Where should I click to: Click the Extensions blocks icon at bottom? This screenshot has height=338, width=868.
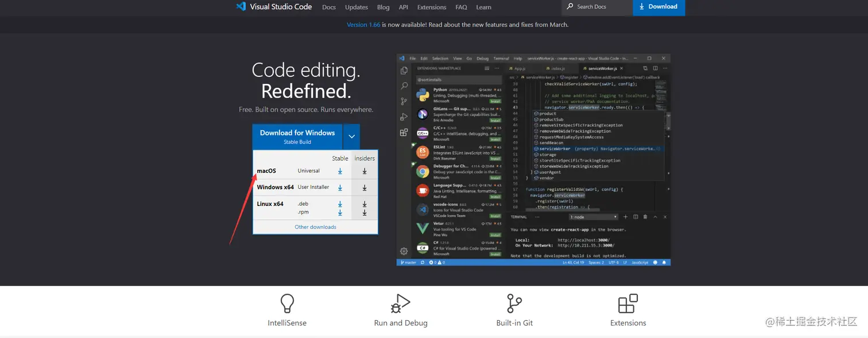[628, 303]
